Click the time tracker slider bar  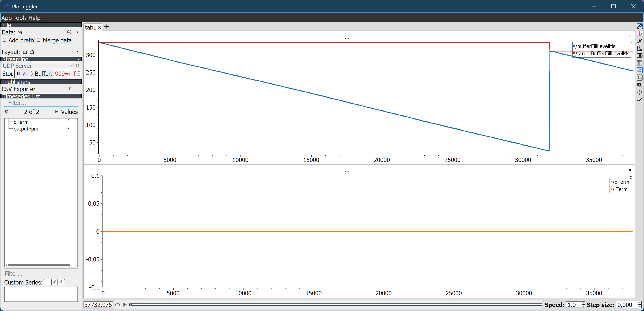(x=335, y=305)
